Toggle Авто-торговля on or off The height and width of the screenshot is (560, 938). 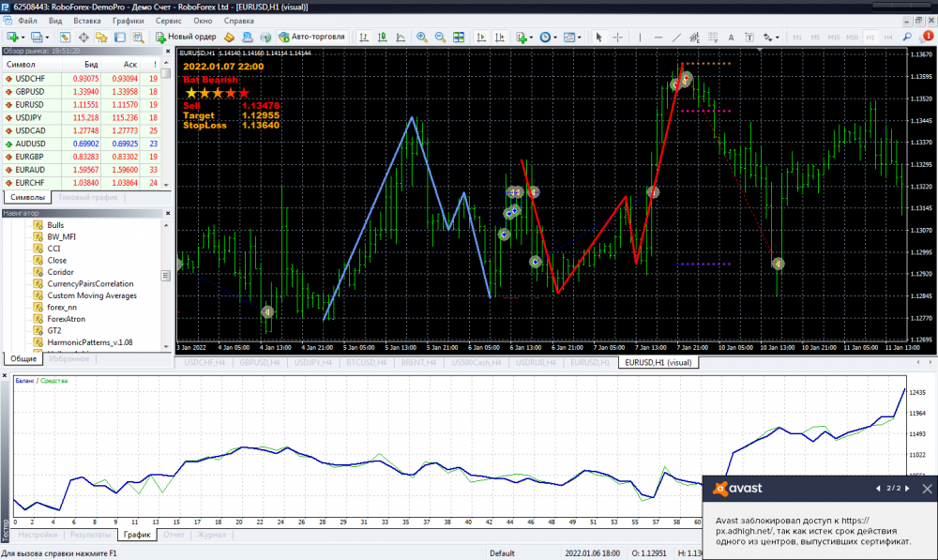tap(311, 38)
